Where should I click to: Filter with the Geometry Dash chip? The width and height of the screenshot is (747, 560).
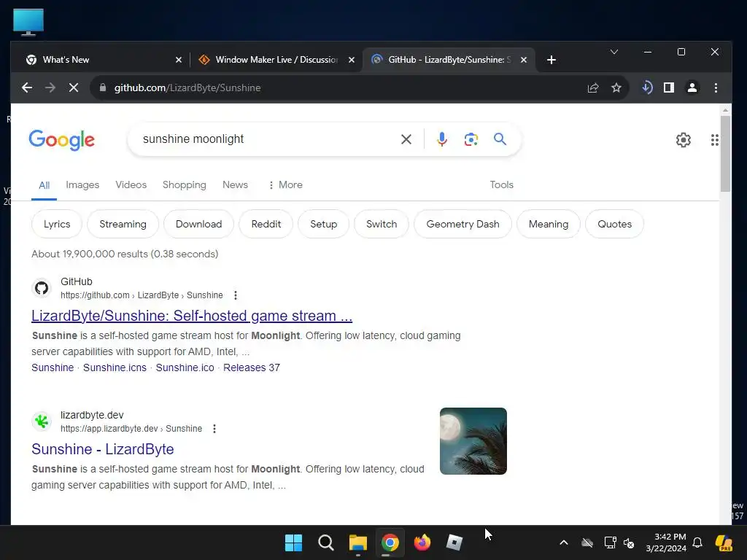pyautogui.click(x=462, y=224)
